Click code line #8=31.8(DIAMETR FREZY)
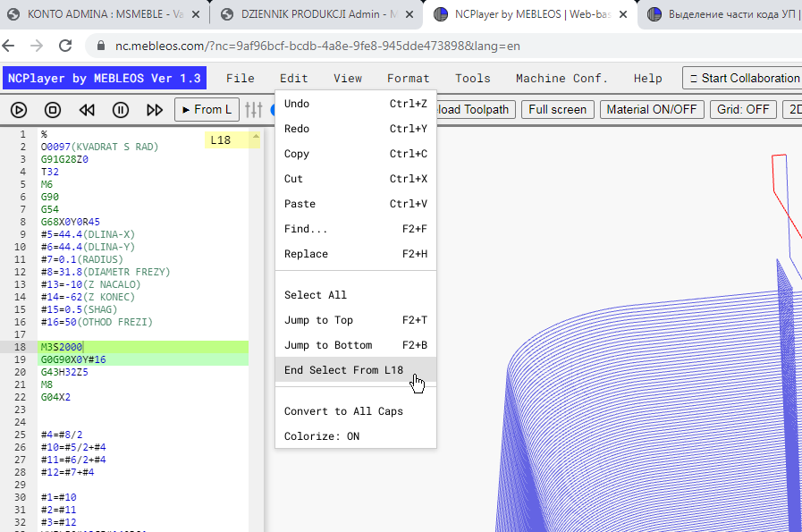Screen dimensions: 802x532 click(106, 272)
